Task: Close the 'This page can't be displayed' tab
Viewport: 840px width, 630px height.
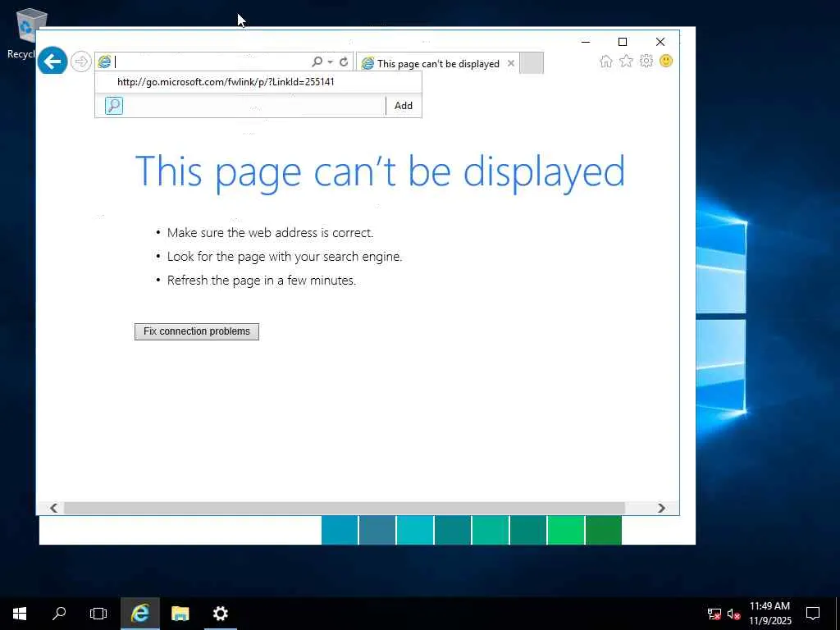Action: (x=511, y=63)
